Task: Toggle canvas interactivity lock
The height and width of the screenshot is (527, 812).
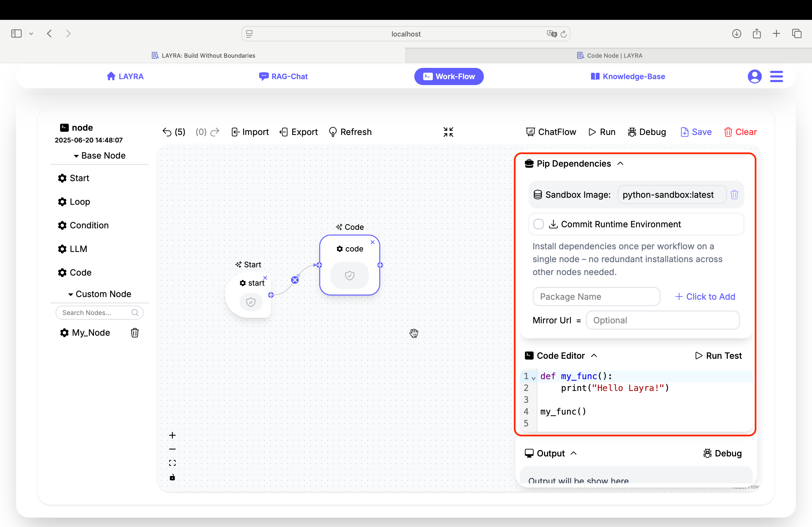Action: point(172,477)
